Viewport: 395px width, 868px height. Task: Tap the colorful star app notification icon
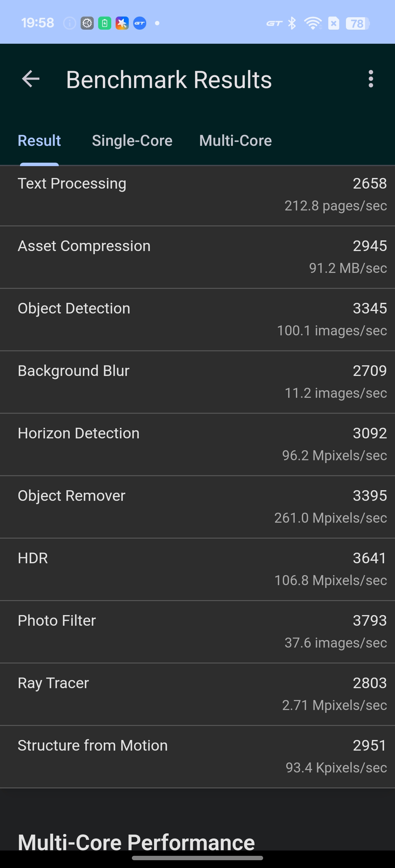(x=122, y=23)
